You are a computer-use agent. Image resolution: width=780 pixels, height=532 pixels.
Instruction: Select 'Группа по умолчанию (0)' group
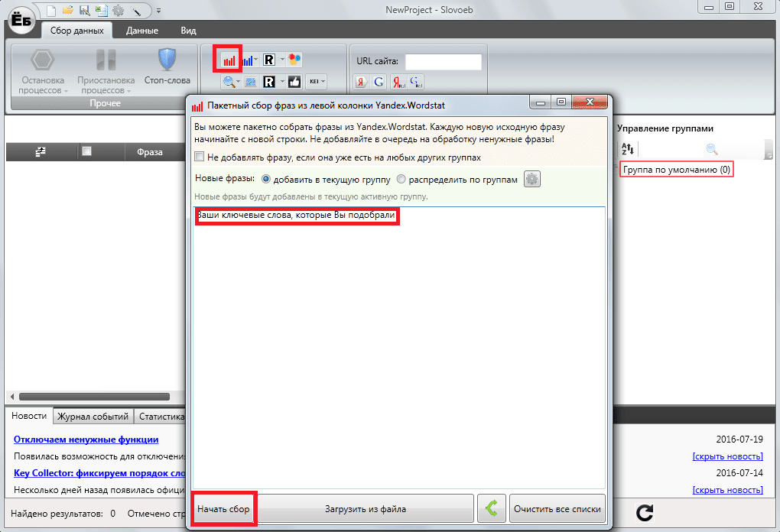click(x=677, y=170)
